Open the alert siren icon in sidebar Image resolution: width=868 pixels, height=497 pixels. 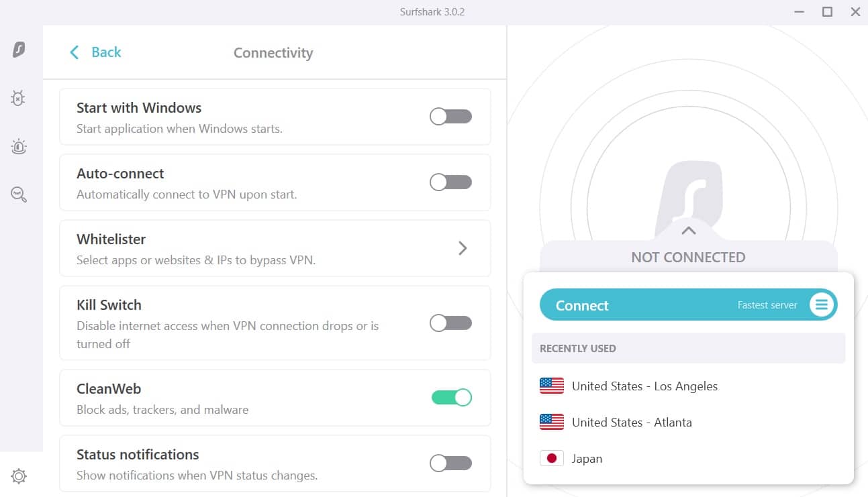point(19,147)
